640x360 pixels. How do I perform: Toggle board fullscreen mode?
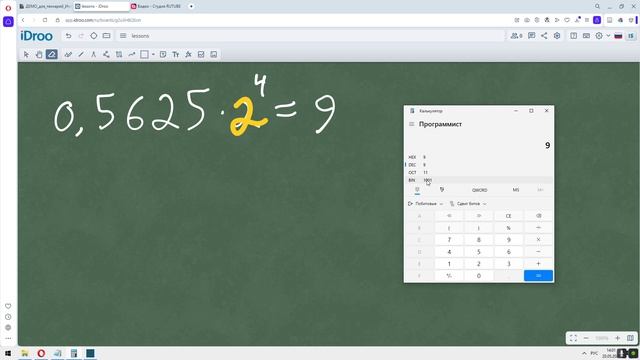click(573, 338)
